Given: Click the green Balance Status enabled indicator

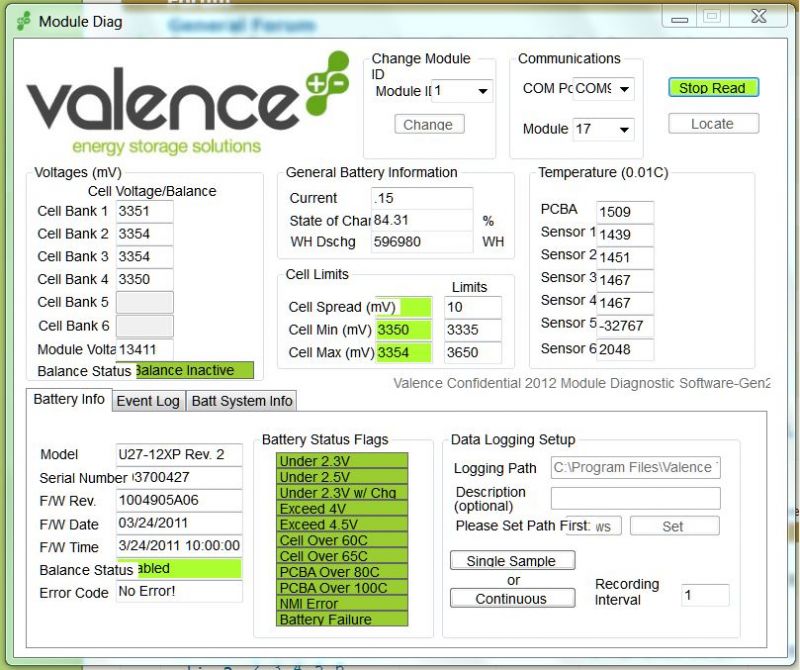Looking at the screenshot, I should pyautogui.click(x=188, y=569).
